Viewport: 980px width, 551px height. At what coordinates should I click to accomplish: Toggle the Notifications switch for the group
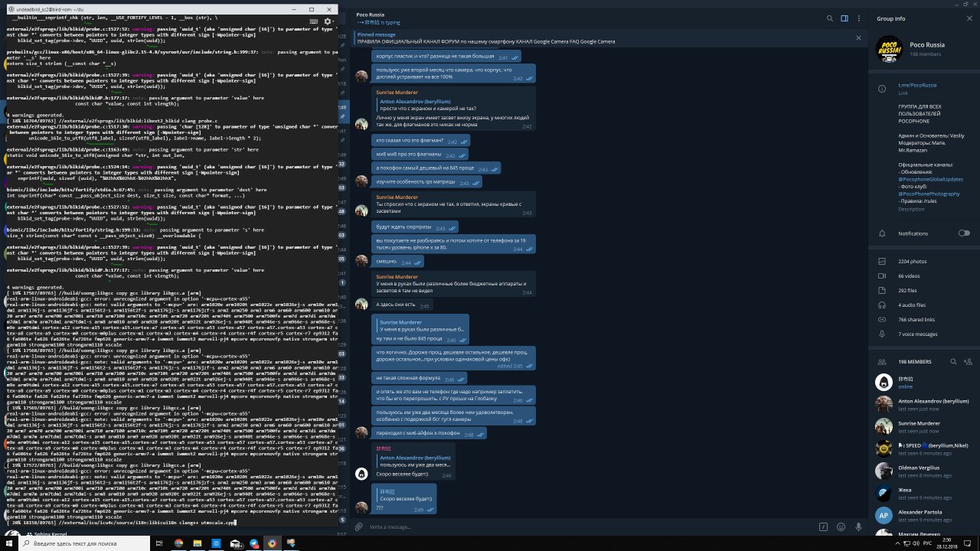(x=963, y=233)
